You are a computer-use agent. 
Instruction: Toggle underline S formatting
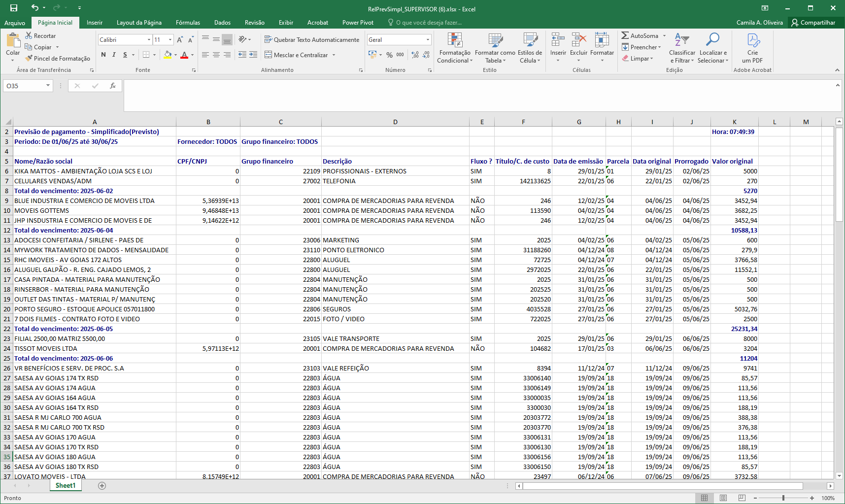tap(125, 55)
